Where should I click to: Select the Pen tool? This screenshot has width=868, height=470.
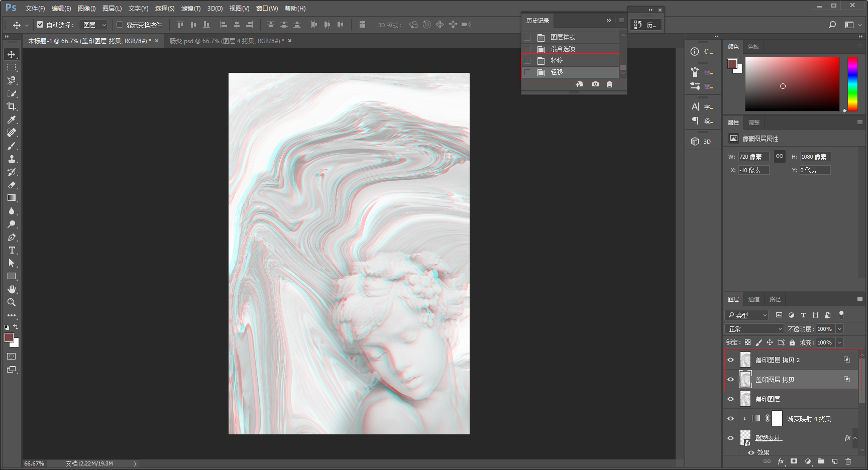pyautogui.click(x=12, y=237)
